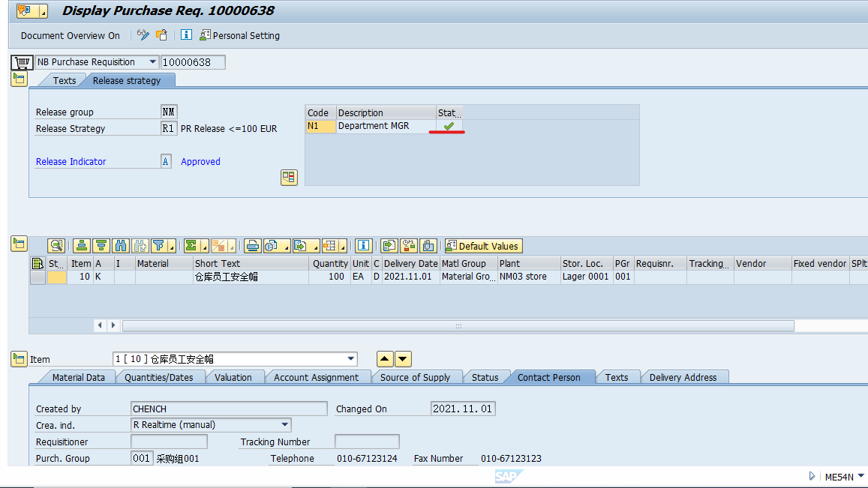The height and width of the screenshot is (488, 868).
Task: Open Personal Setting
Action: (240, 35)
